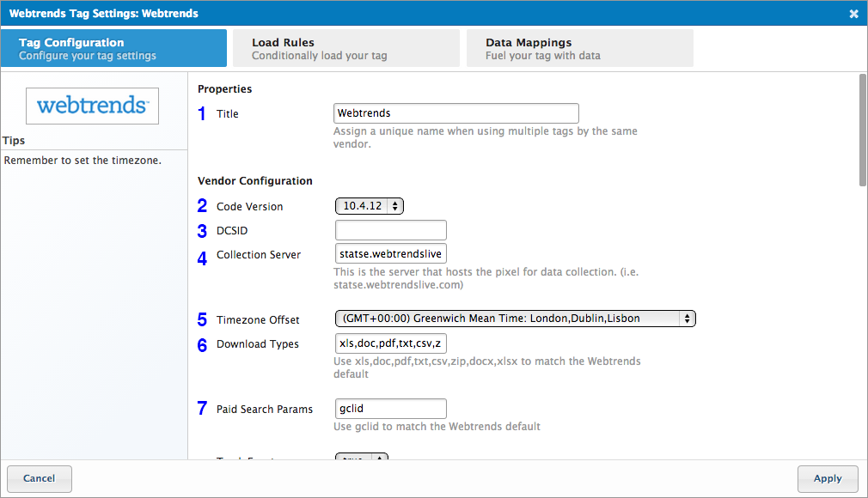Focus the Paid Search Params field

tap(391, 409)
